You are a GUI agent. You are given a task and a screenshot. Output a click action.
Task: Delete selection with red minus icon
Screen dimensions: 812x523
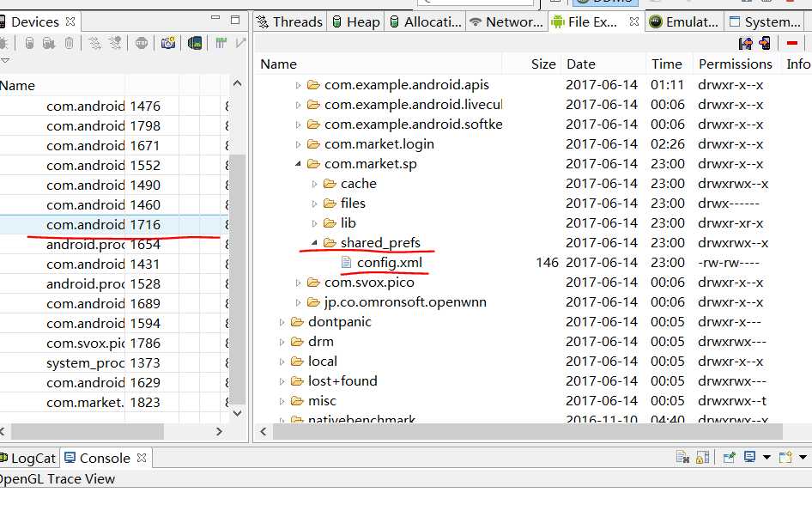click(x=791, y=43)
